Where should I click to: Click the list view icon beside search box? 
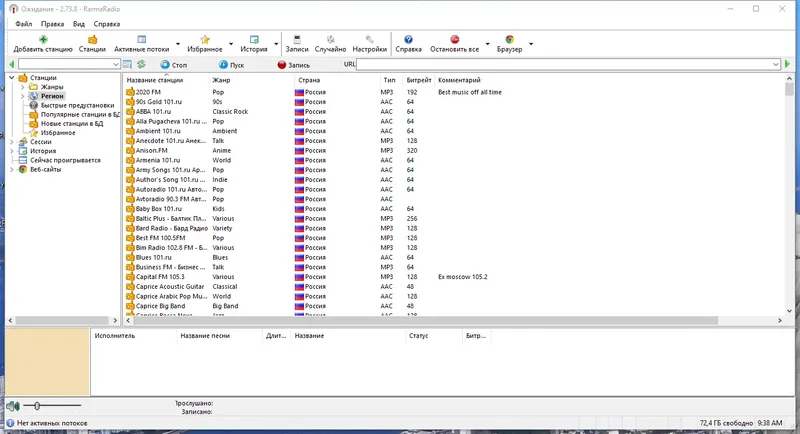click(x=128, y=64)
